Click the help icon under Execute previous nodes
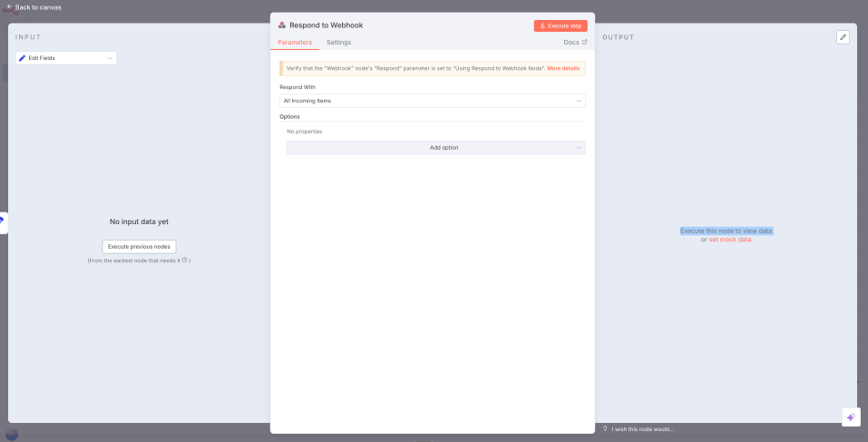This screenshot has width=868, height=442. pos(184,260)
